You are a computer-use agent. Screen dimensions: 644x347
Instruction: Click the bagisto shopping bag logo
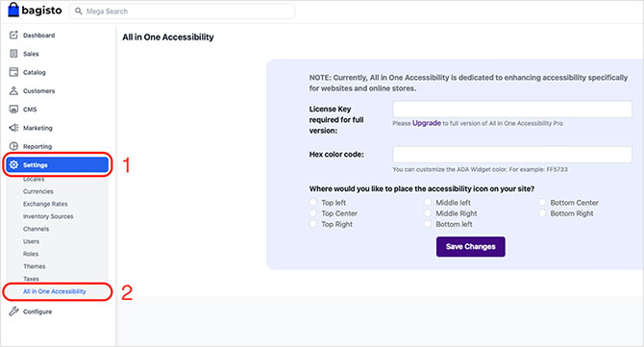13,10
